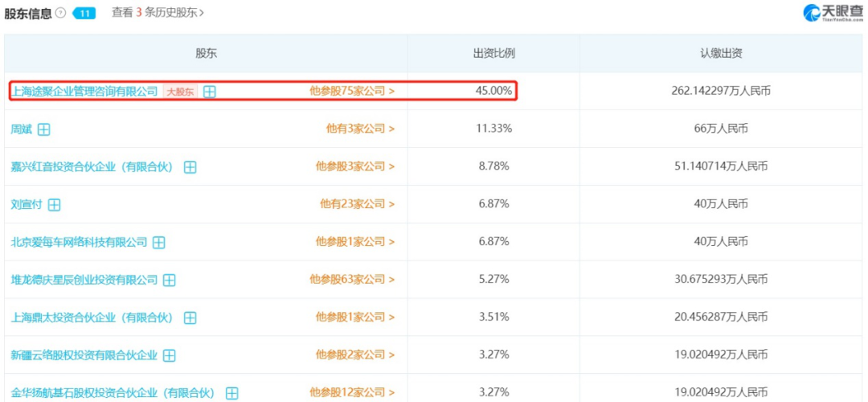Image resolution: width=868 pixels, height=402 pixels.
Task: Select 30.675293万人民币 contribution cell
Action: 720,280
